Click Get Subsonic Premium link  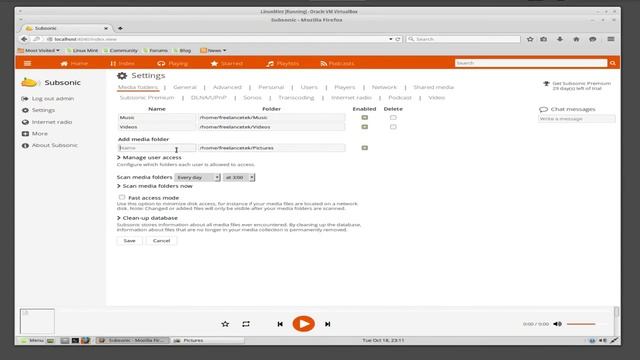[x=581, y=83]
